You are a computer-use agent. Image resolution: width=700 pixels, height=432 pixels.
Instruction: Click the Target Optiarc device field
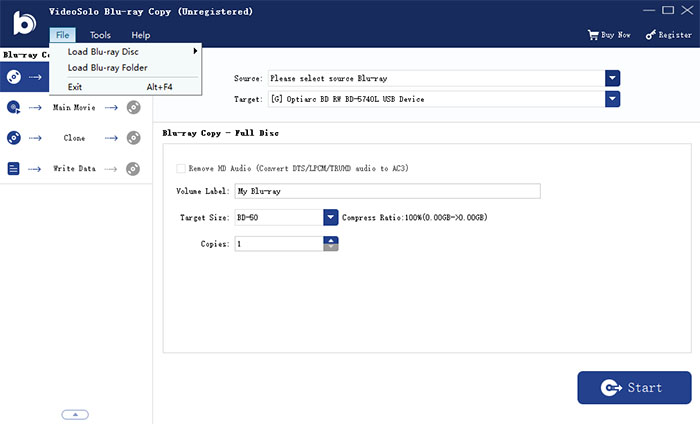tap(436, 99)
